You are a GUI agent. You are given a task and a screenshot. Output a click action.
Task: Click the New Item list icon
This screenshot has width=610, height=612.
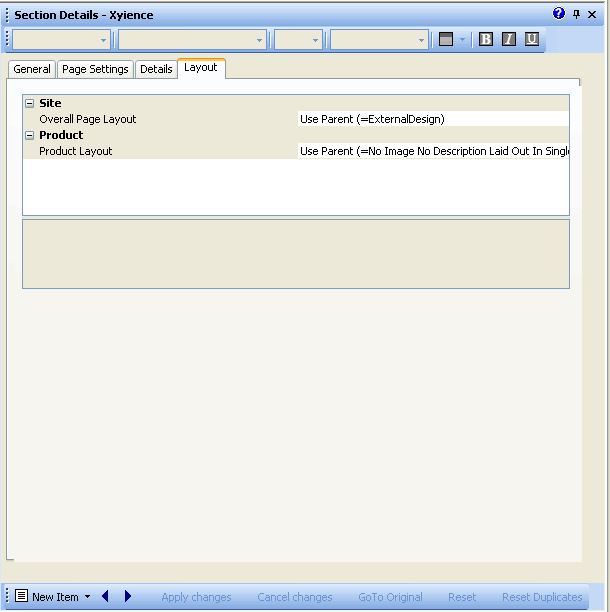(x=21, y=597)
